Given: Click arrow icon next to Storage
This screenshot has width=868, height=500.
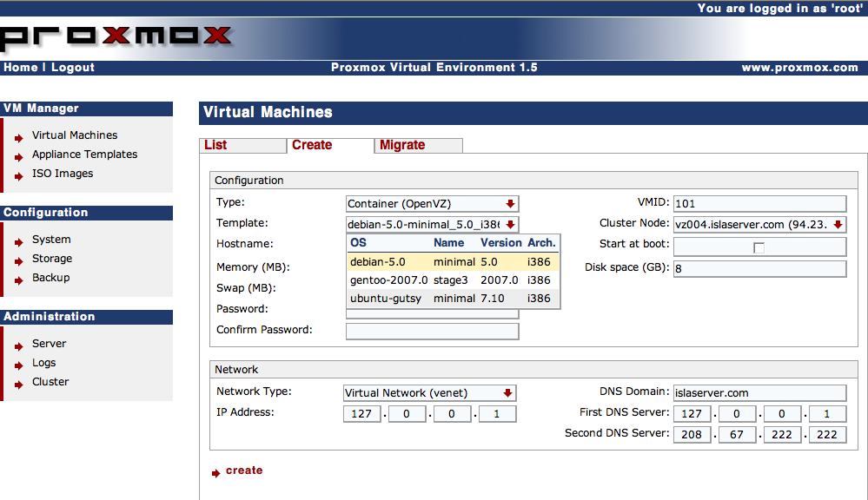Looking at the screenshot, I should [20, 260].
